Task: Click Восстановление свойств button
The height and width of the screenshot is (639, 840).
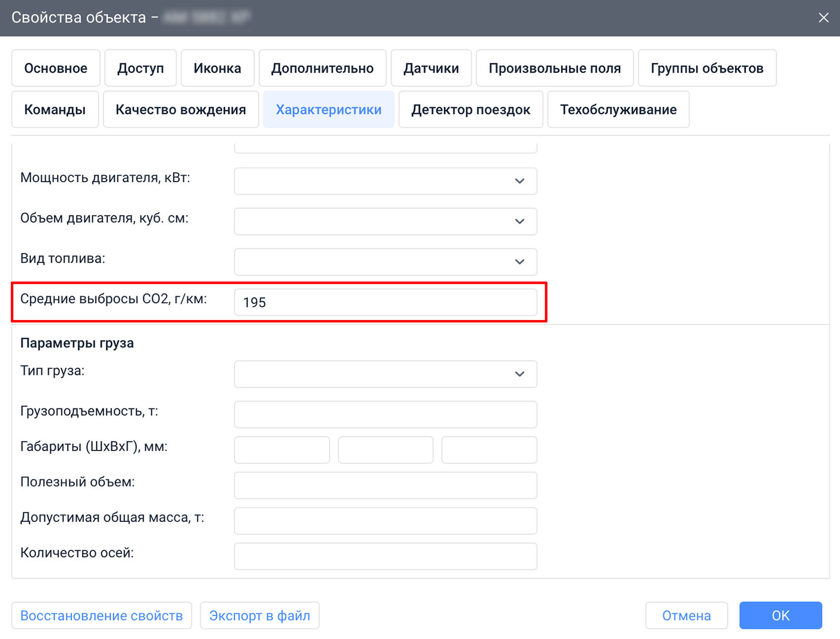Action: (x=102, y=615)
